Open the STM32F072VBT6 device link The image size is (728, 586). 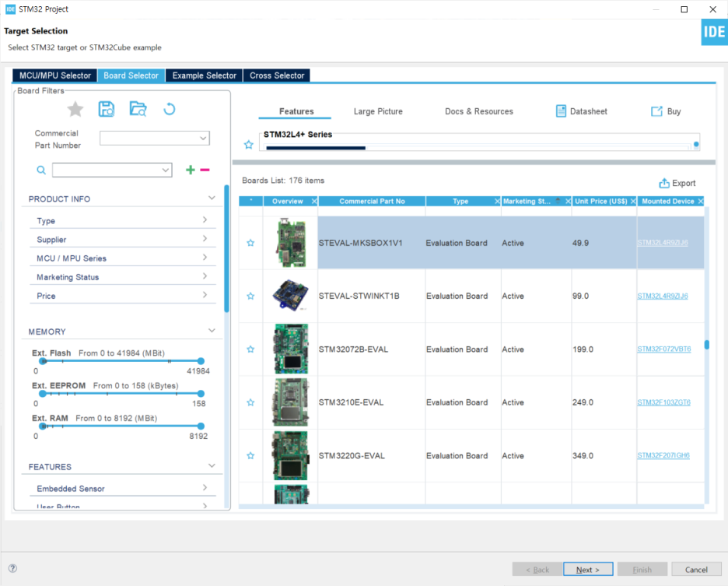664,349
